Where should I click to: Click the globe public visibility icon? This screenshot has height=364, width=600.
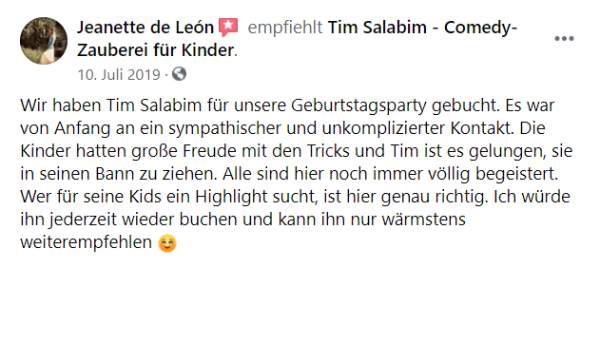click(x=179, y=74)
